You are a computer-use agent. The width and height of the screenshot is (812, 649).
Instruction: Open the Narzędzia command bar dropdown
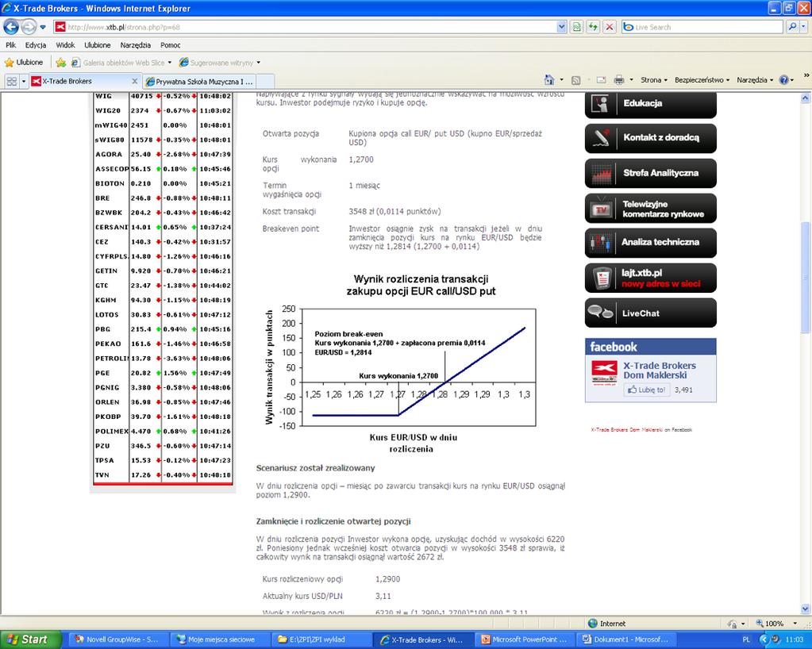[x=755, y=79]
